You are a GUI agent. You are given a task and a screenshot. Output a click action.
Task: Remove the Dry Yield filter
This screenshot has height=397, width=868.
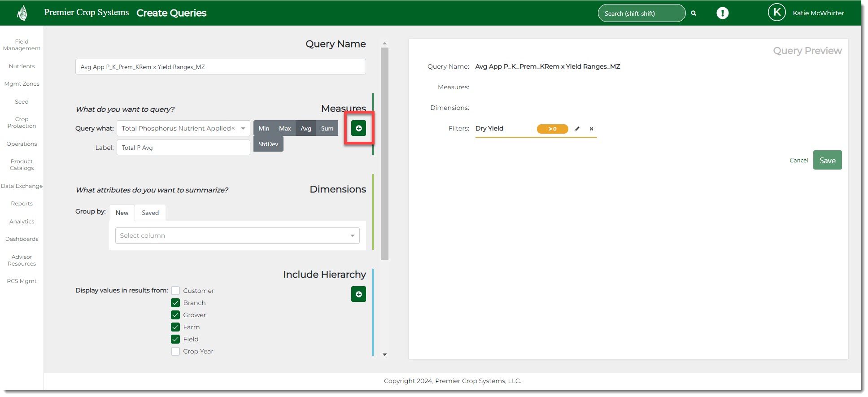pos(591,129)
